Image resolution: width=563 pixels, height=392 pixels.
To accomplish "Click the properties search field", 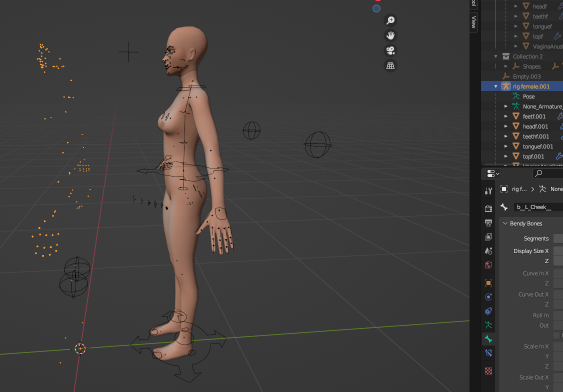I will pos(548,173).
